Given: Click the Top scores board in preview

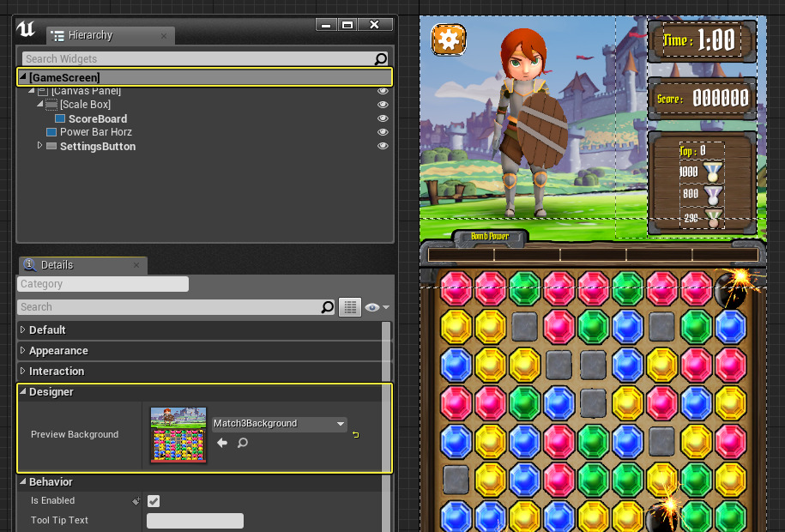Looking at the screenshot, I should tap(702, 184).
